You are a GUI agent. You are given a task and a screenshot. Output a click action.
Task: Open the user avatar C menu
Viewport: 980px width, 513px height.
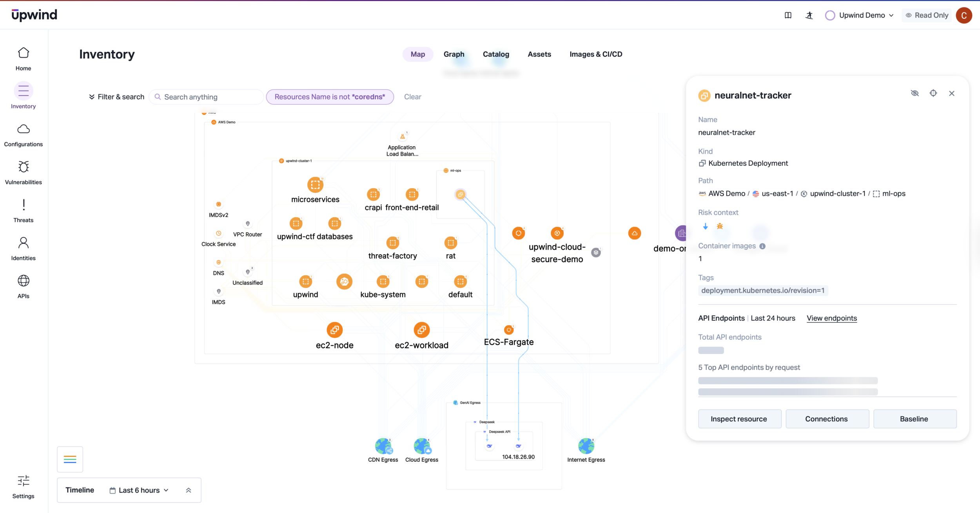point(964,15)
